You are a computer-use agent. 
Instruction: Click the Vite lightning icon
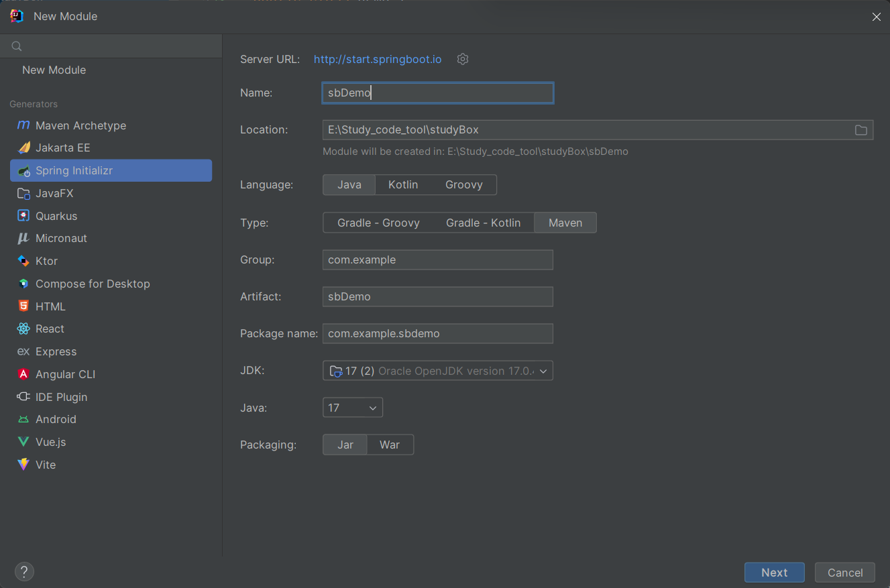point(23,465)
